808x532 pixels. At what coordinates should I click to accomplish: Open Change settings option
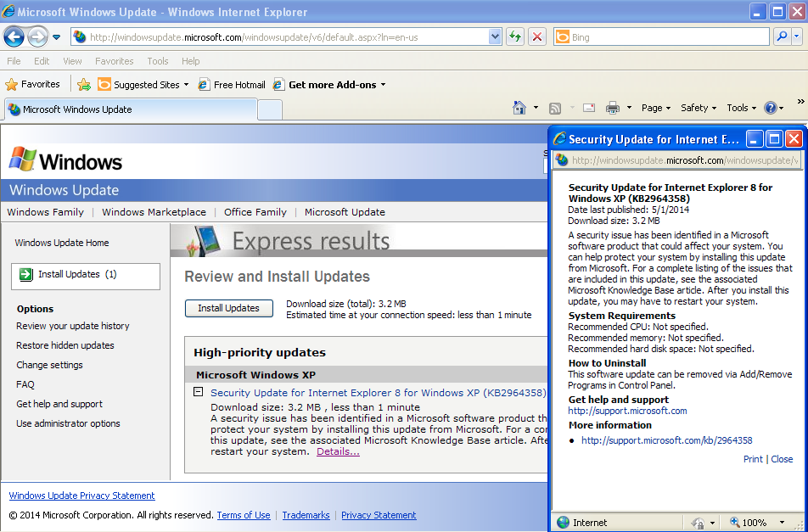click(x=49, y=365)
